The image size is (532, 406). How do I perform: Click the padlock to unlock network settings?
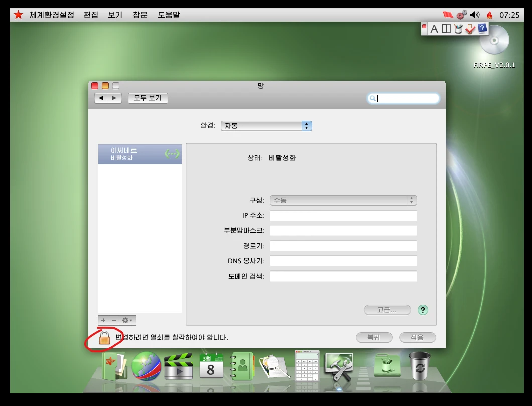coord(104,338)
